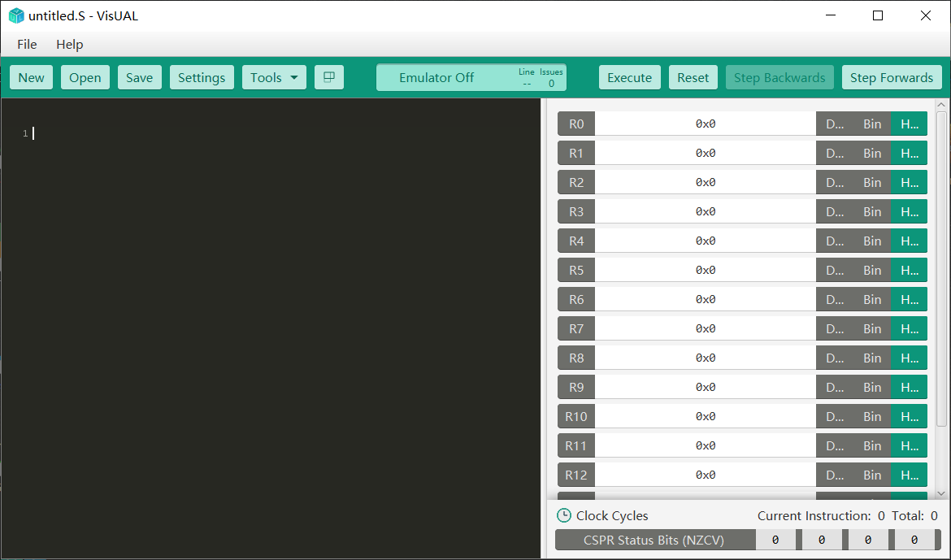Click the R3 register label
The height and width of the screenshot is (560, 951).
tap(576, 211)
